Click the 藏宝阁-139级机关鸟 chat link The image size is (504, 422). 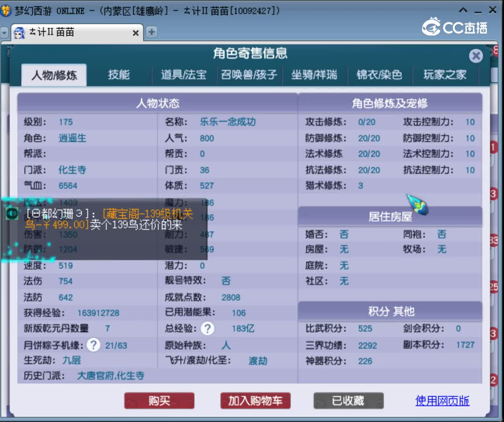pos(109,219)
